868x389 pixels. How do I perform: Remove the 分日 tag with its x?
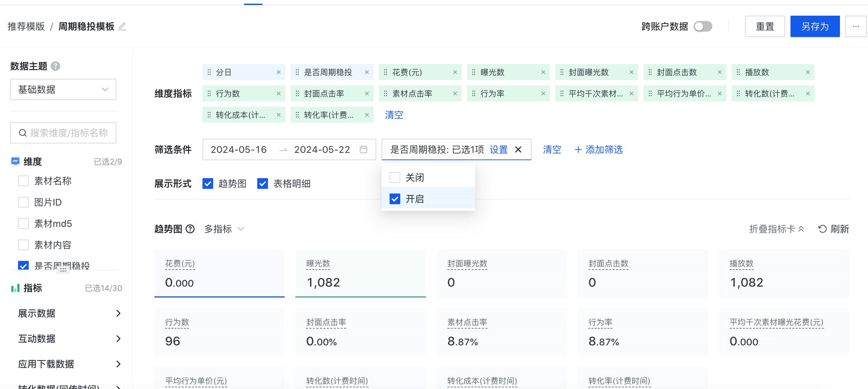pos(278,72)
